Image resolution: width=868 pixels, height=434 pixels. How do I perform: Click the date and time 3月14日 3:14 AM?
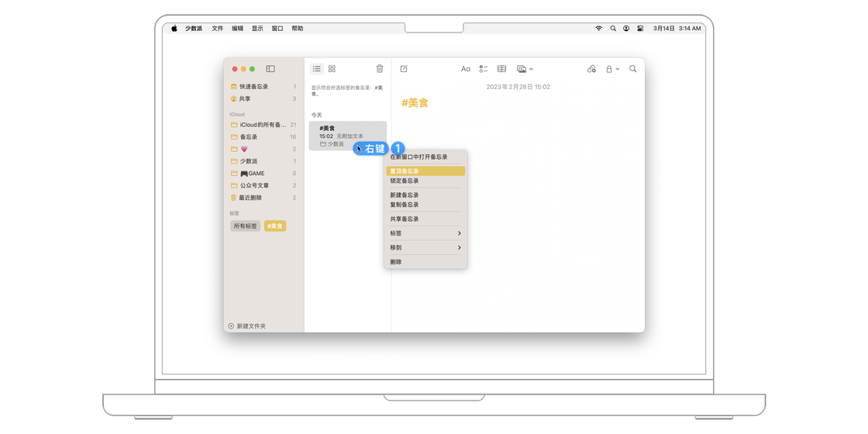677,28
